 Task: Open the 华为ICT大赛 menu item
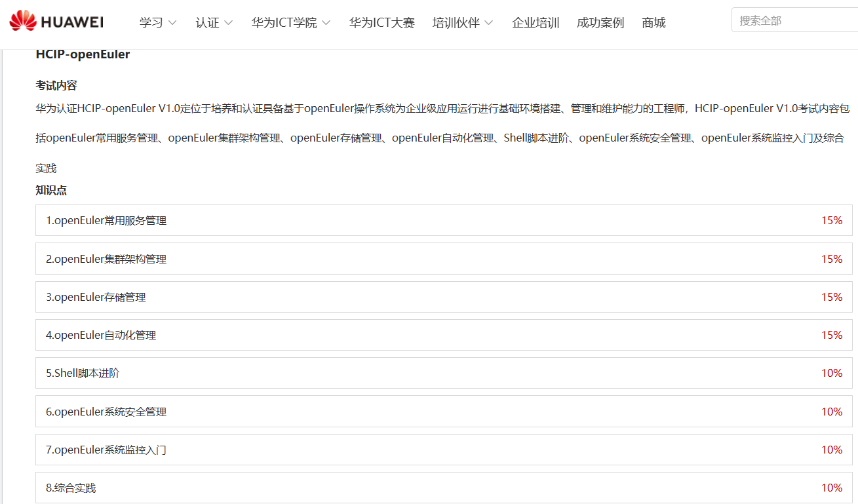[x=381, y=23]
